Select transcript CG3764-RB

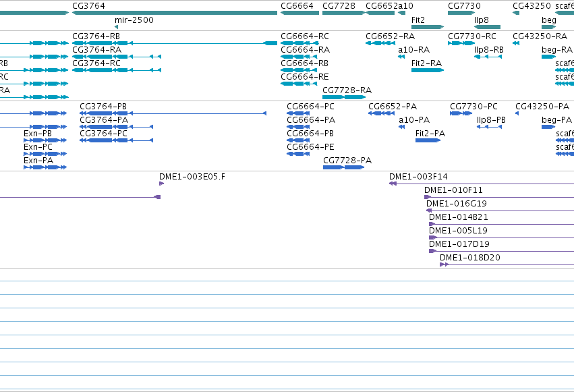pyautogui.click(x=175, y=43)
